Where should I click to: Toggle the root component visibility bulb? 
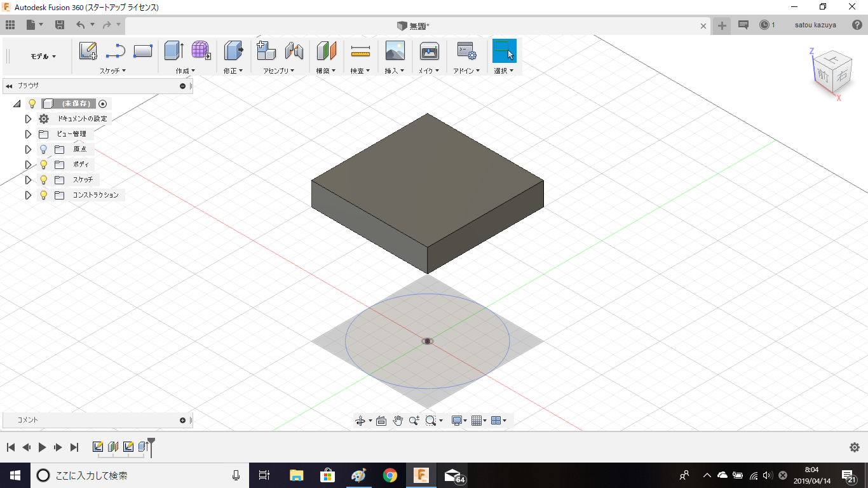tap(32, 104)
